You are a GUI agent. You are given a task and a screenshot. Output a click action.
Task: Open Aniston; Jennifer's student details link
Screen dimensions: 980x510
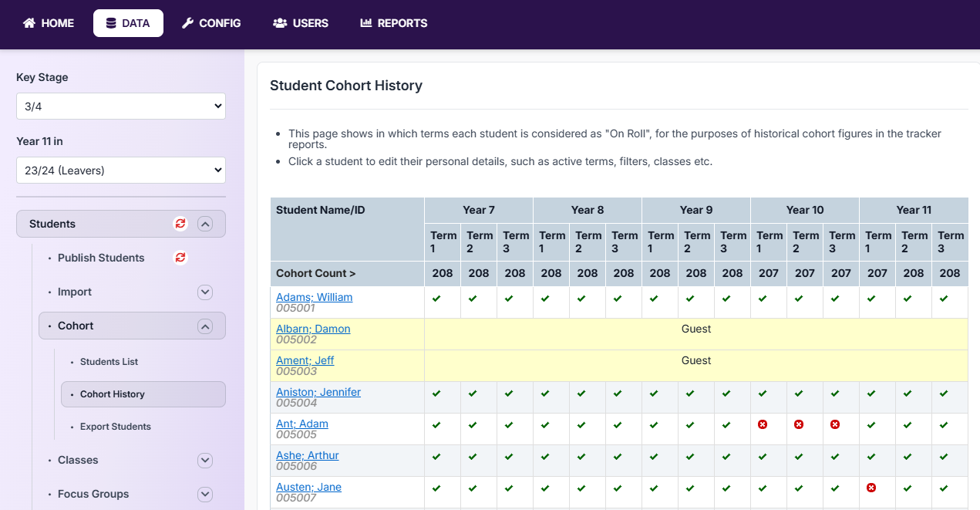click(318, 392)
